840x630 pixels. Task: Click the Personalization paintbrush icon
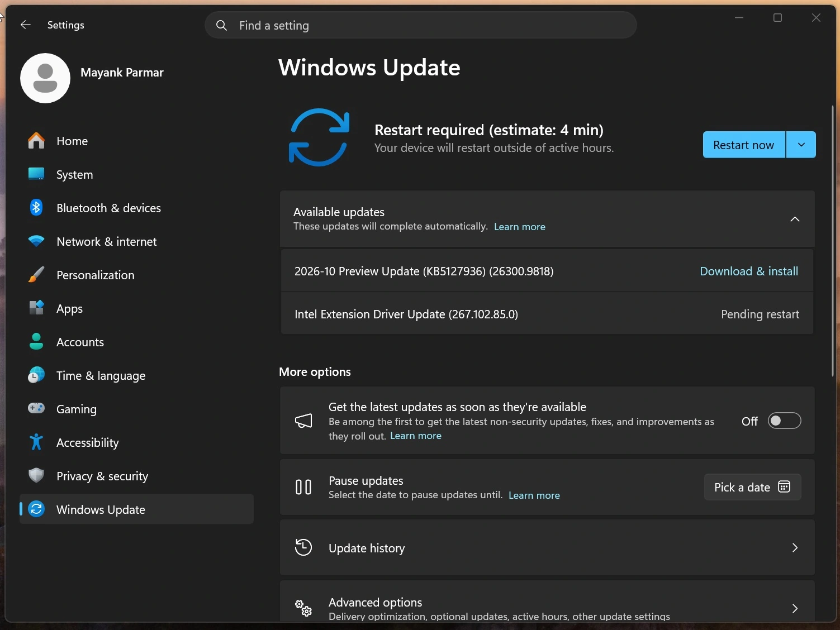click(x=36, y=275)
